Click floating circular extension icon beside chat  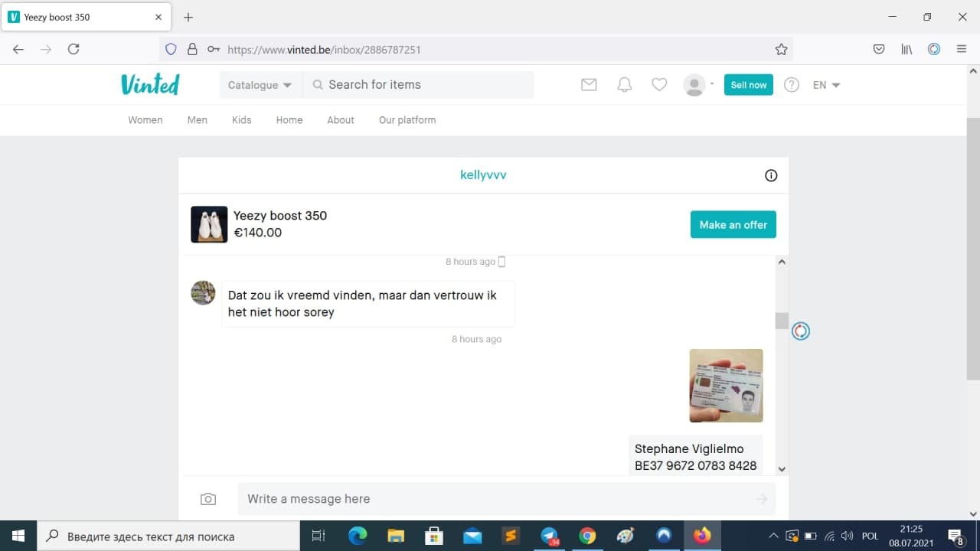(x=801, y=331)
